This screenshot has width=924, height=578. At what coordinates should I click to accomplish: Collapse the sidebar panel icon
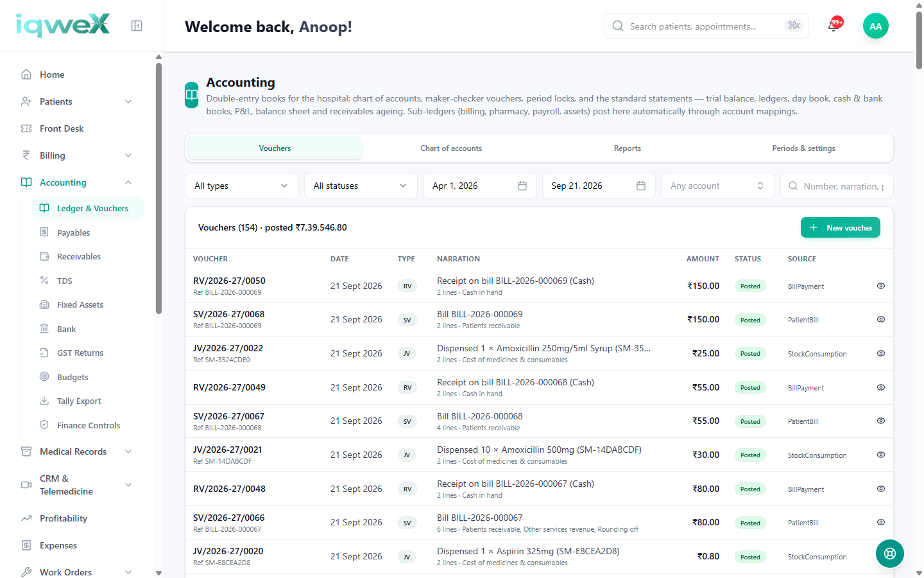[x=137, y=26]
